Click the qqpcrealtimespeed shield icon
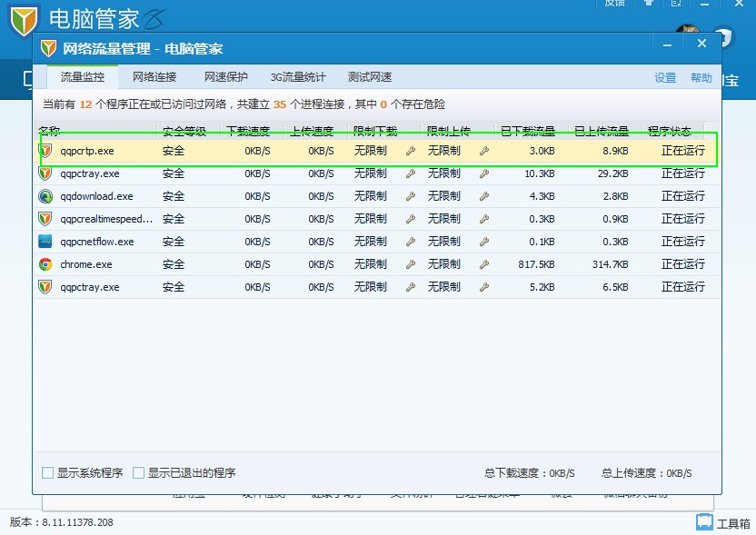 click(45, 219)
